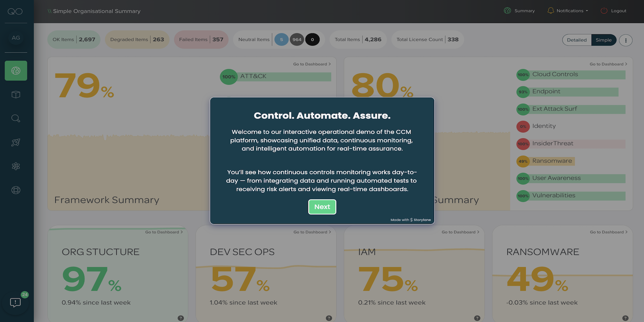644x322 pixels.
Task: Open the lifebuoy support icon
Action: [16, 190]
